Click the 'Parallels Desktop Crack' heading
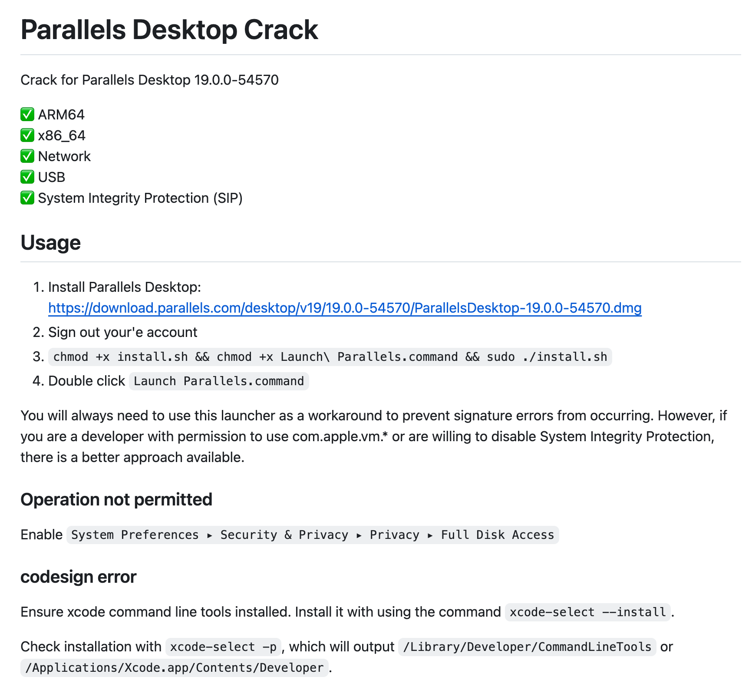Screen dimensions: 752x700 [169, 30]
